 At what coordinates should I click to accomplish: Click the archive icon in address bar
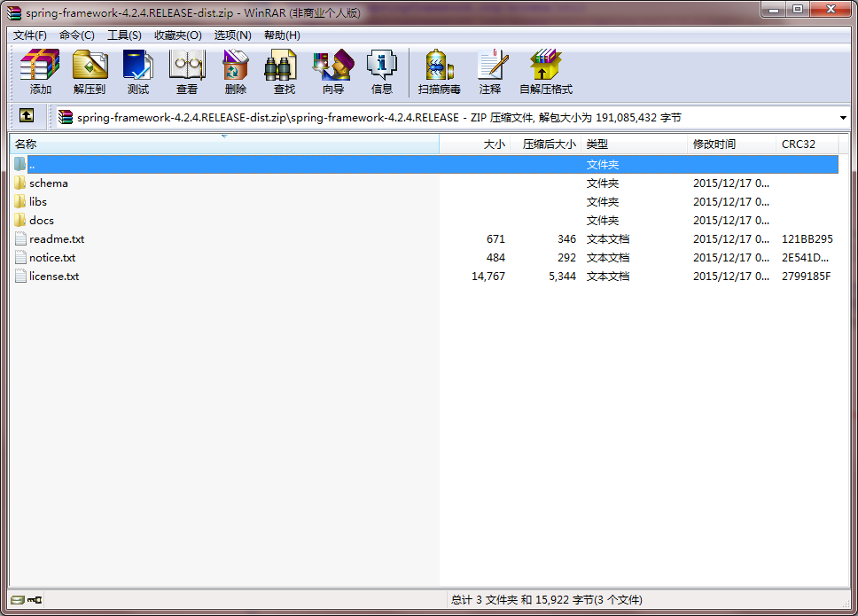(x=66, y=117)
